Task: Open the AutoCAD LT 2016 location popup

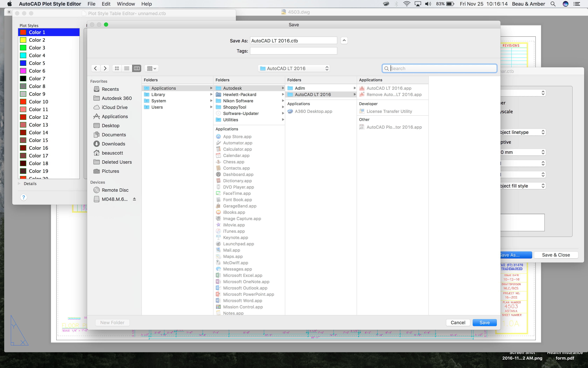Action: click(294, 68)
